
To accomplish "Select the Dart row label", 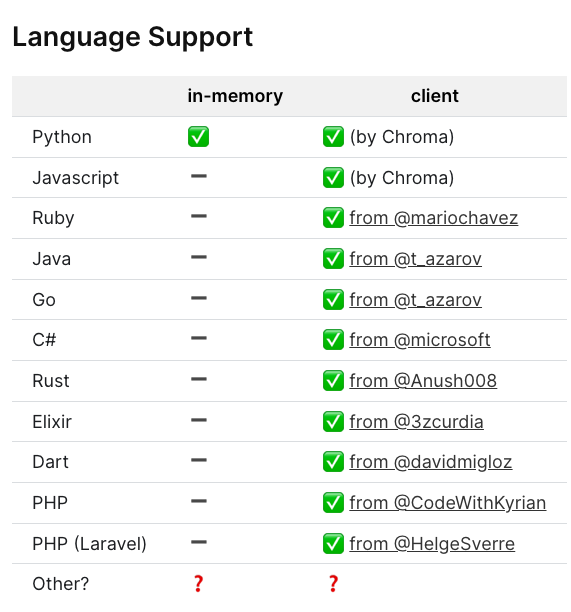I will tap(50, 462).
